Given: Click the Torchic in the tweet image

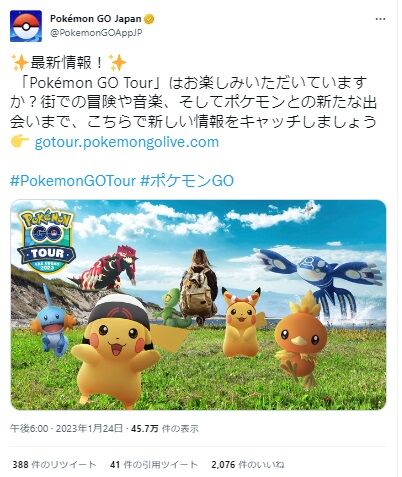Looking at the screenshot, I should [x=301, y=339].
